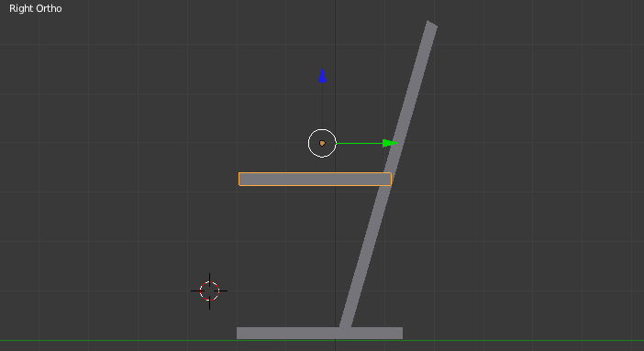The image size is (644, 351).
Task: Click the right end of base plate
Action: (x=400, y=333)
